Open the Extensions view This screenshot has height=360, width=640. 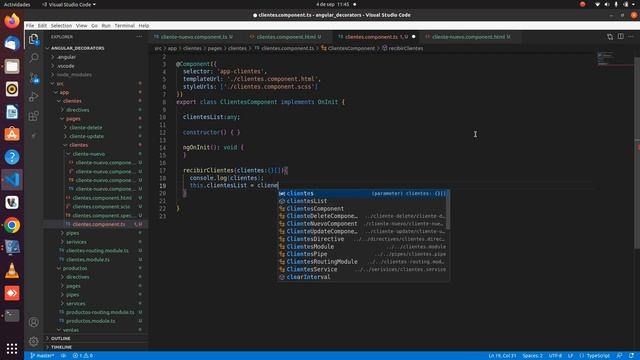coord(34,116)
